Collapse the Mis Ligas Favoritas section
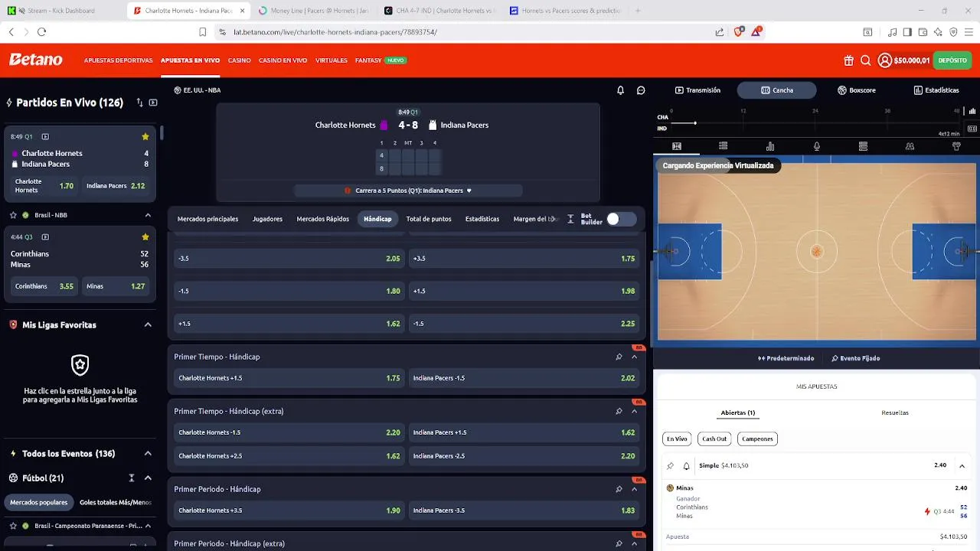Screen dimensions: 980x551 coord(148,325)
